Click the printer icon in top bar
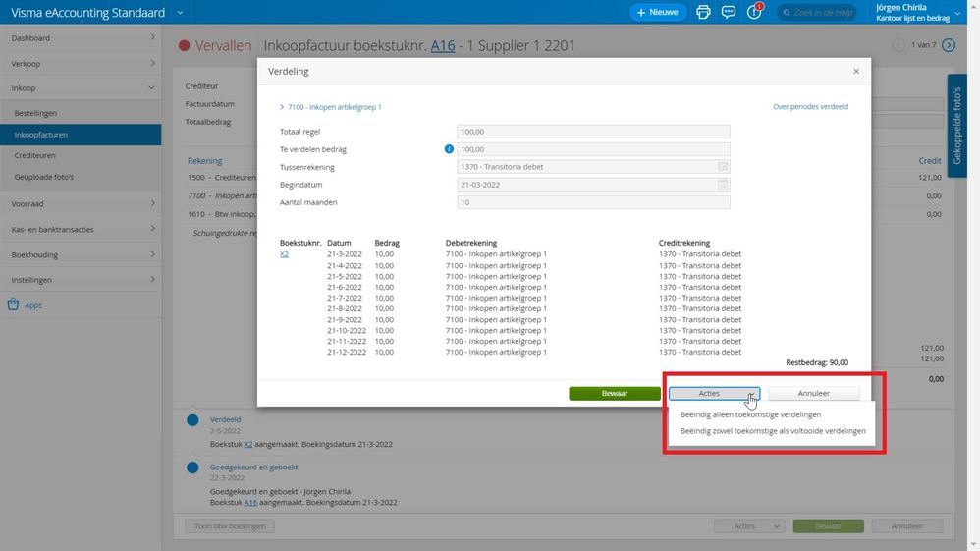Screen dimensions: 980x551 (x=703, y=12)
